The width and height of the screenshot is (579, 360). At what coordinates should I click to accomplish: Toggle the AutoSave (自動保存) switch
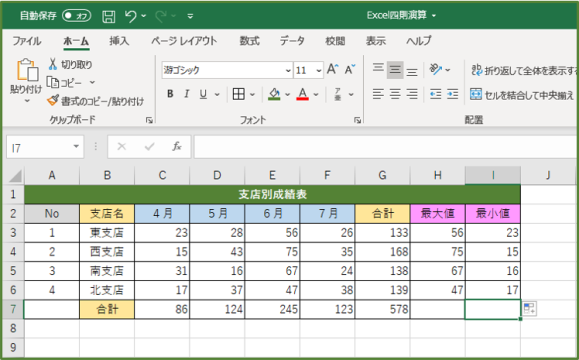(76, 16)
